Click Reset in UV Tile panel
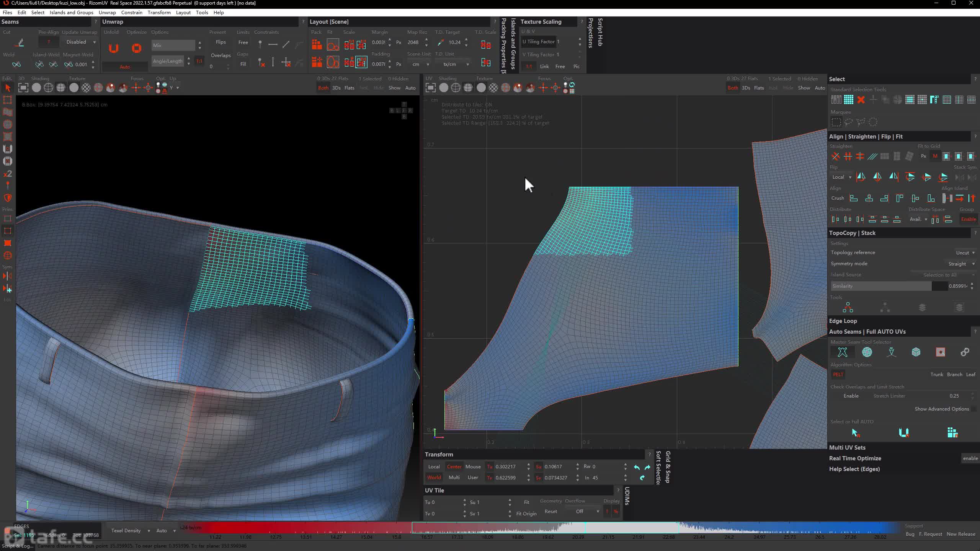 (x=551, y=511)
